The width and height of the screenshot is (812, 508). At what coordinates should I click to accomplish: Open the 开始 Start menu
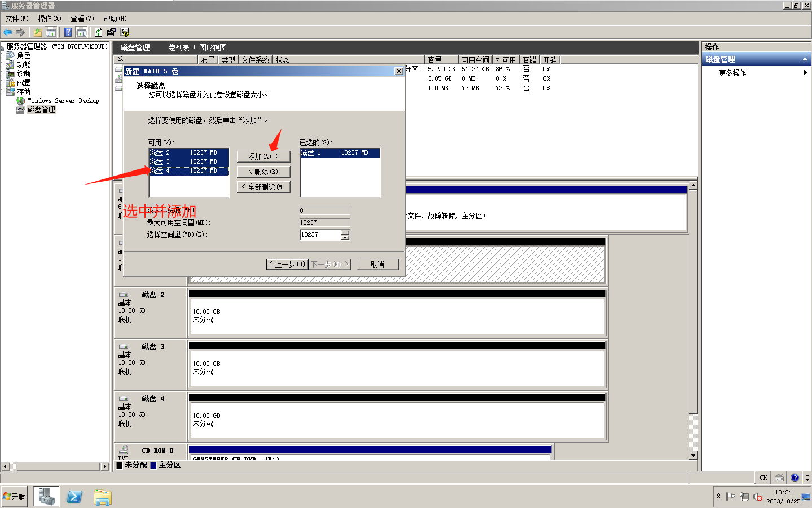pyautogui.click(x=14, y=497)
